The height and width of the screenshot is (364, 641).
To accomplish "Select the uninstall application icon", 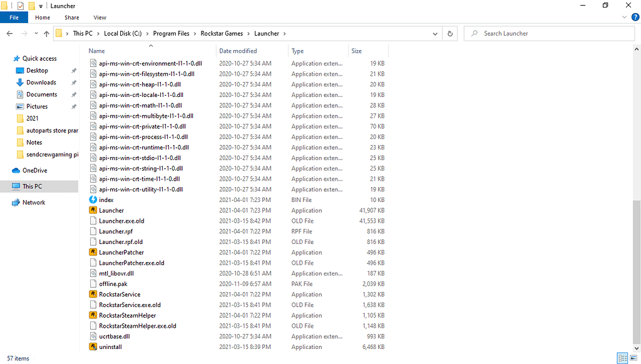I will (x=93, y=346).
